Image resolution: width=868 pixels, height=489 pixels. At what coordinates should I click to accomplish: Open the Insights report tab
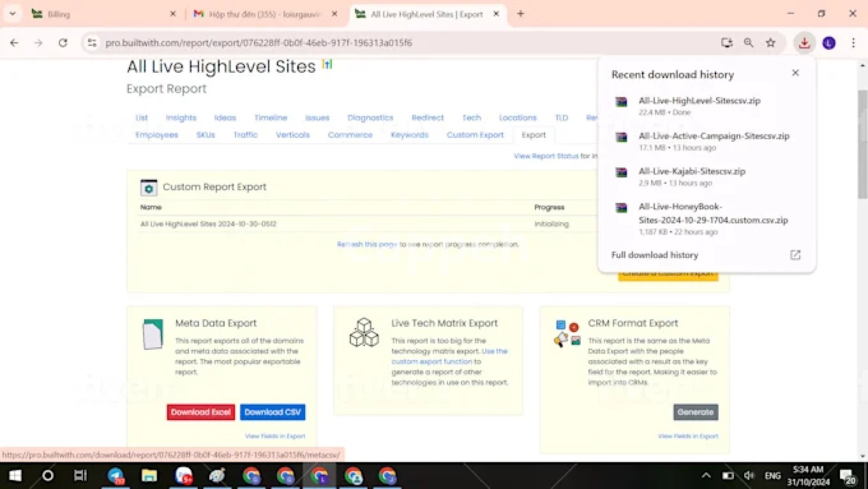pyautogui.click(x=181, y=118)
